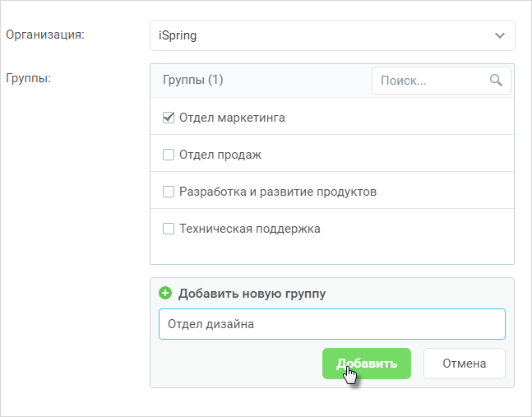Select the Отдел продаж label text
Image resolution: width=532 pixels, height=417 pixels.
tap(220, 155)
